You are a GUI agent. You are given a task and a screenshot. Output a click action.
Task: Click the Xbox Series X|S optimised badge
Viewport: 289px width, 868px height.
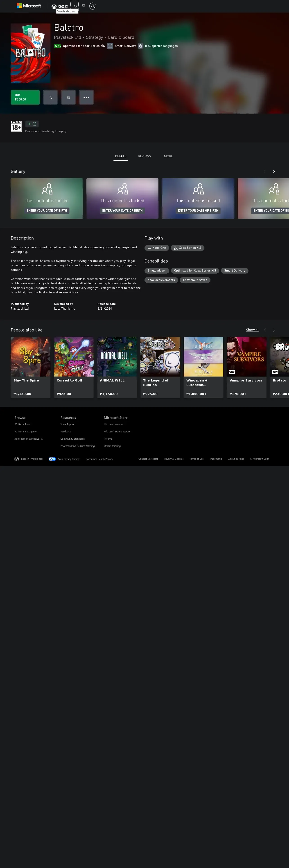tap(58, 46)
